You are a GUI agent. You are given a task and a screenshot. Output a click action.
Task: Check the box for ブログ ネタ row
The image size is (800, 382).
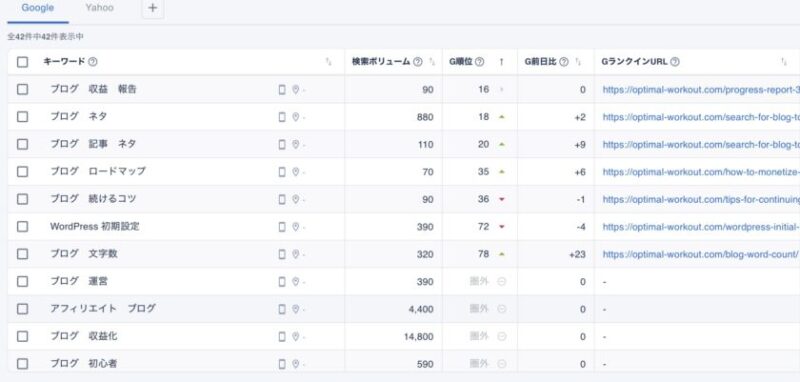(x=22, y=117)
